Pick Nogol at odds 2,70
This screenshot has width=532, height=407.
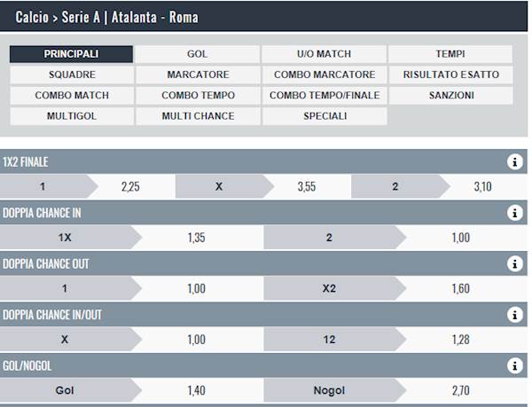[461, 391]
